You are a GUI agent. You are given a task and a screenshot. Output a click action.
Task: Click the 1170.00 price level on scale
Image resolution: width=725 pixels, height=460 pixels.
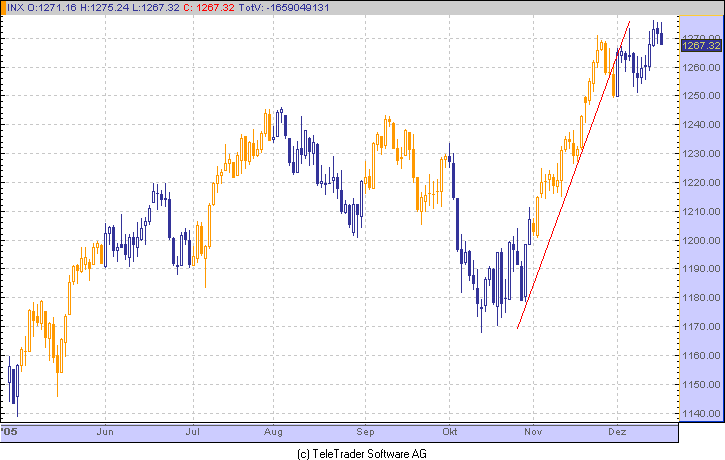[701, 327]
